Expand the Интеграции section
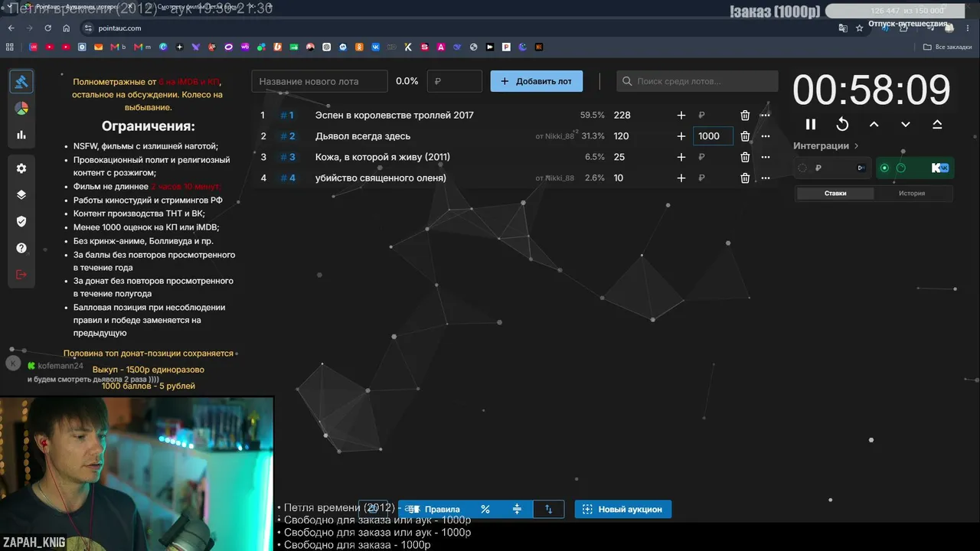This screenshot has width=980, height=551. pos(826,145)
